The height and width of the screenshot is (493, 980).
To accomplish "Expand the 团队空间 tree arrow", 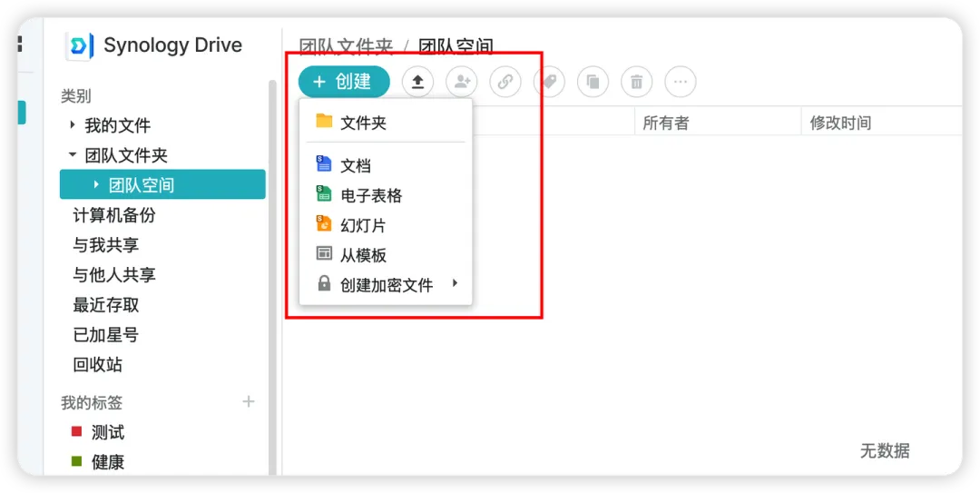I will pos(96,184).
